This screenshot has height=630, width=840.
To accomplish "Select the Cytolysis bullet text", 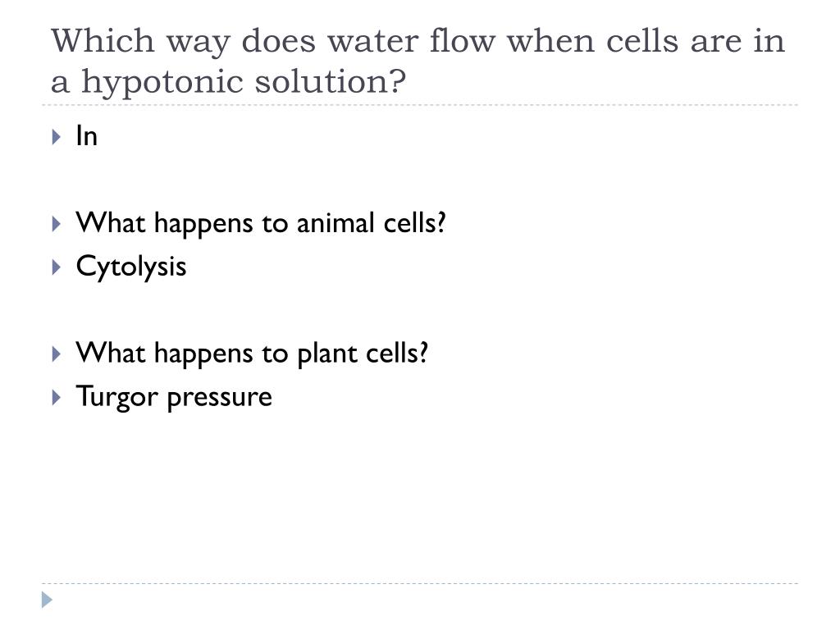I will click(x=131, y=267).
